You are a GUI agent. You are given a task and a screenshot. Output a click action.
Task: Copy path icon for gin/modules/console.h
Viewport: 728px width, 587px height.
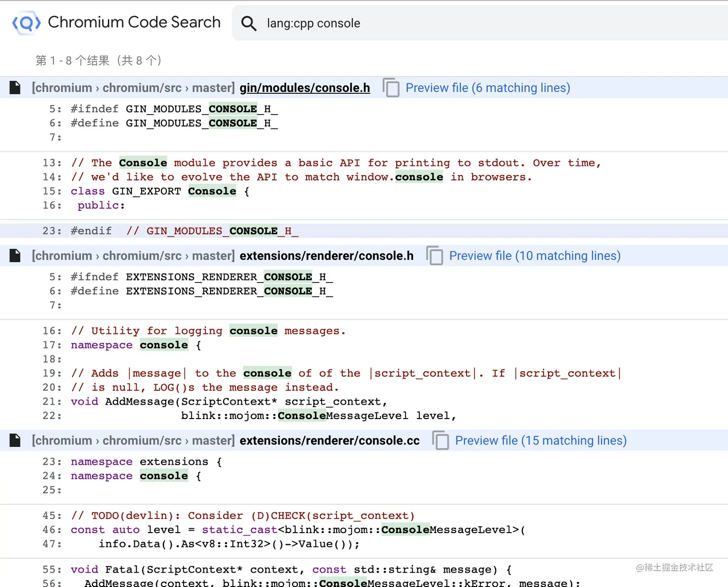pyautogui.click(x=391, y=88)
